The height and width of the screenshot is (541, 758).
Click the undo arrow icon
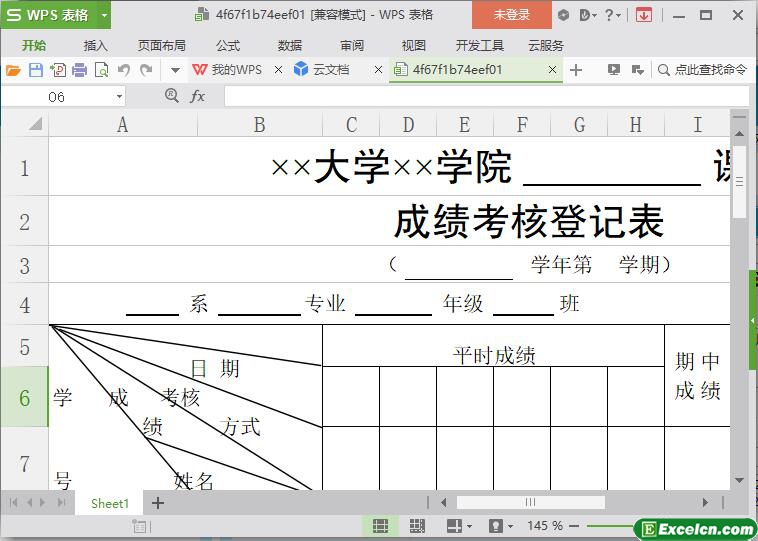point(124,70)
